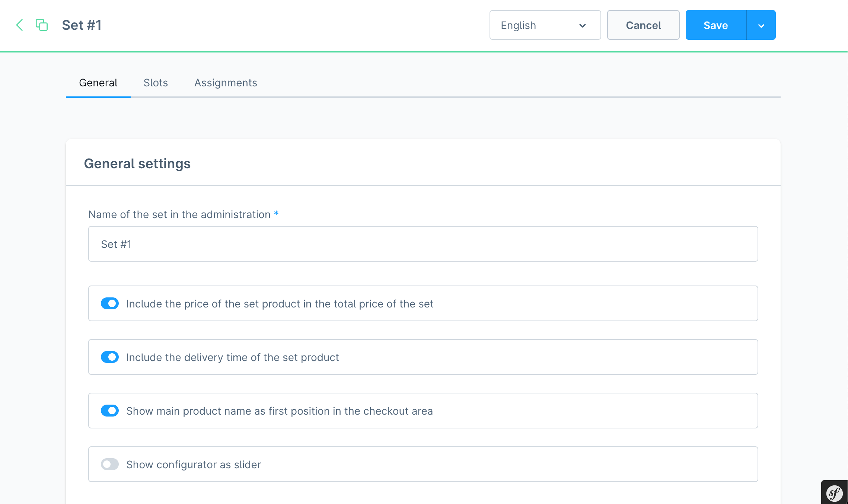Expand the Save button options arrow
This screenshot has width=848, height=504.
[x=761, y=25]
